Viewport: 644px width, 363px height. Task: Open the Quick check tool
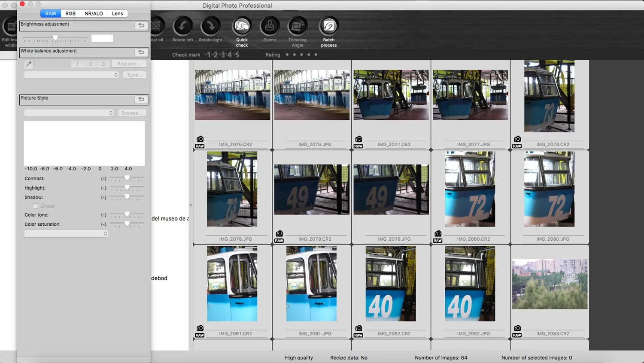(242, 27)
